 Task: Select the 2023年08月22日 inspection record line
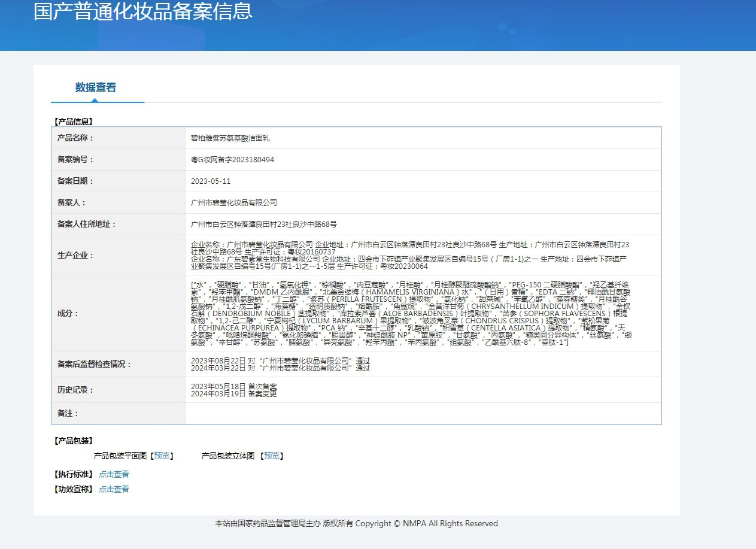click(x=280, y=361)
